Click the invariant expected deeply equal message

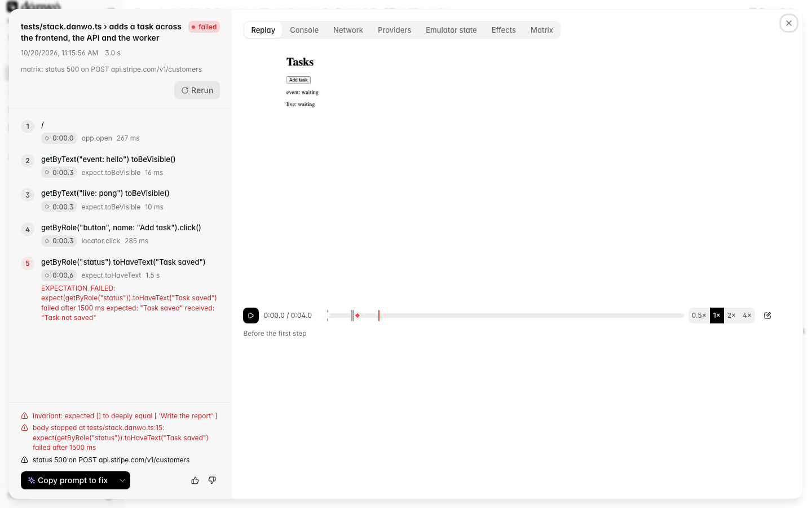125,416
